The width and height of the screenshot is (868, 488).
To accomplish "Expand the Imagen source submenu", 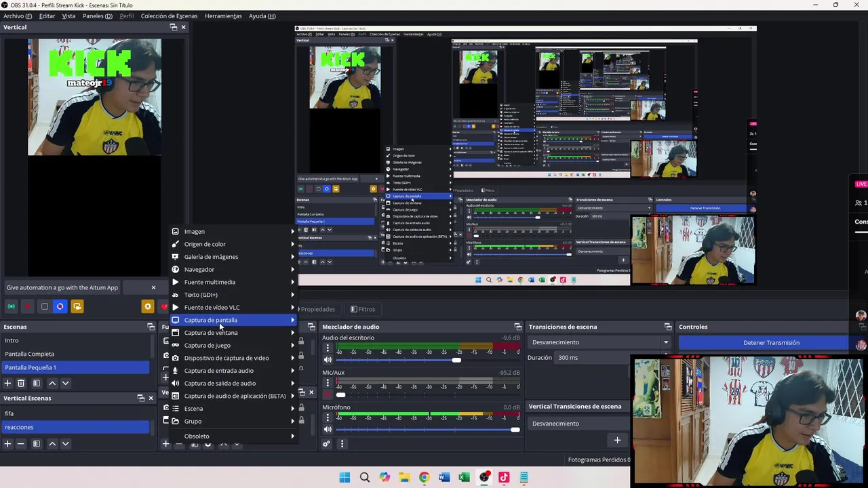I will click(233, 231).
